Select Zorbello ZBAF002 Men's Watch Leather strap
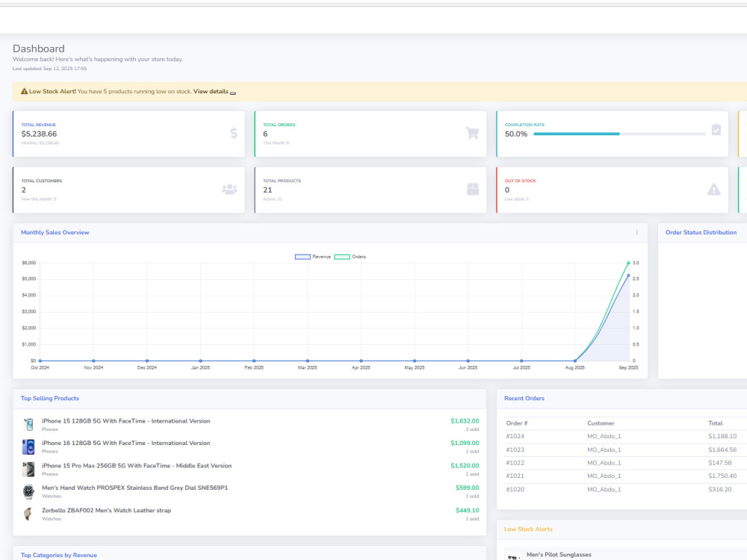The height and width of the screenshot is (560, 747). 106,511
